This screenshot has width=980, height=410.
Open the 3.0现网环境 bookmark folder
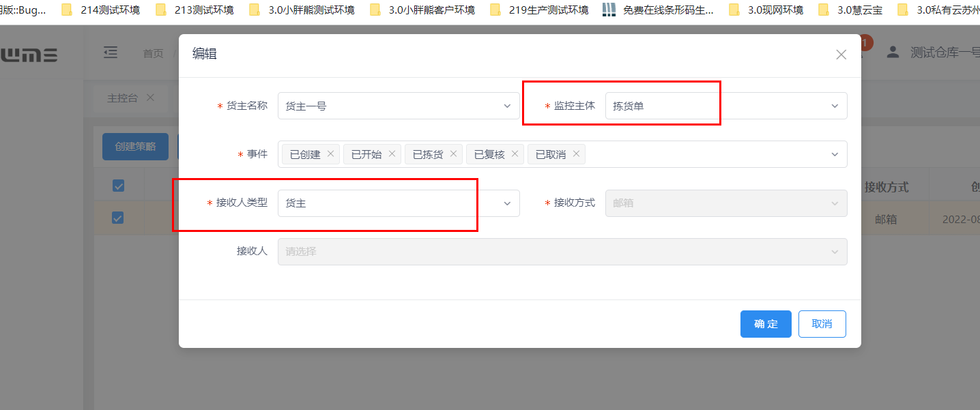[766, 10]
